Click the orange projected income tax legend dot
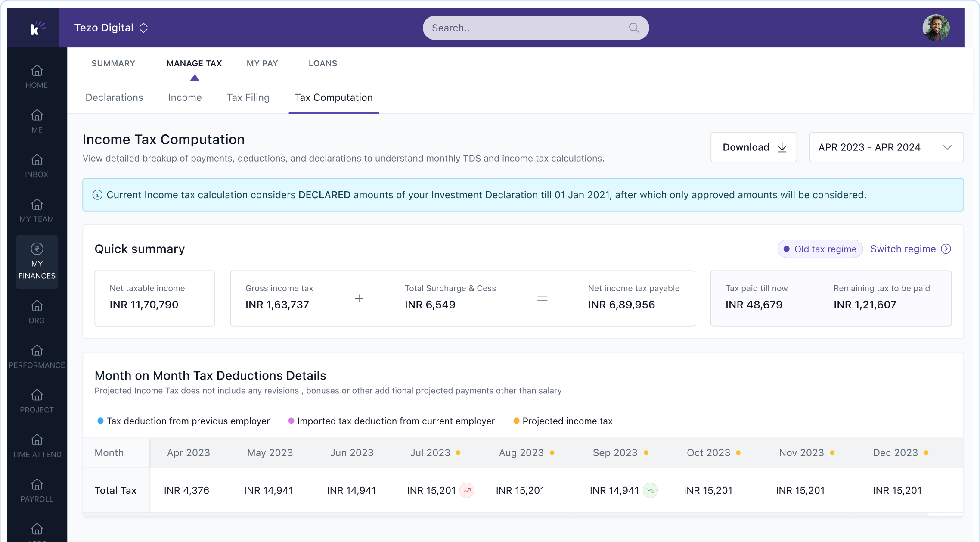 (516, 421)
